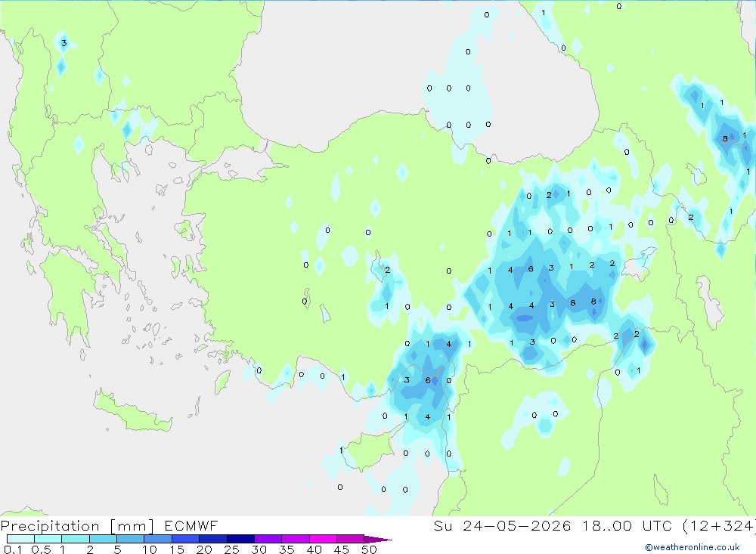Pick the 5–10 mm legend color box
This screenshot has width=756, height=554.
click(x=130, y=539)
